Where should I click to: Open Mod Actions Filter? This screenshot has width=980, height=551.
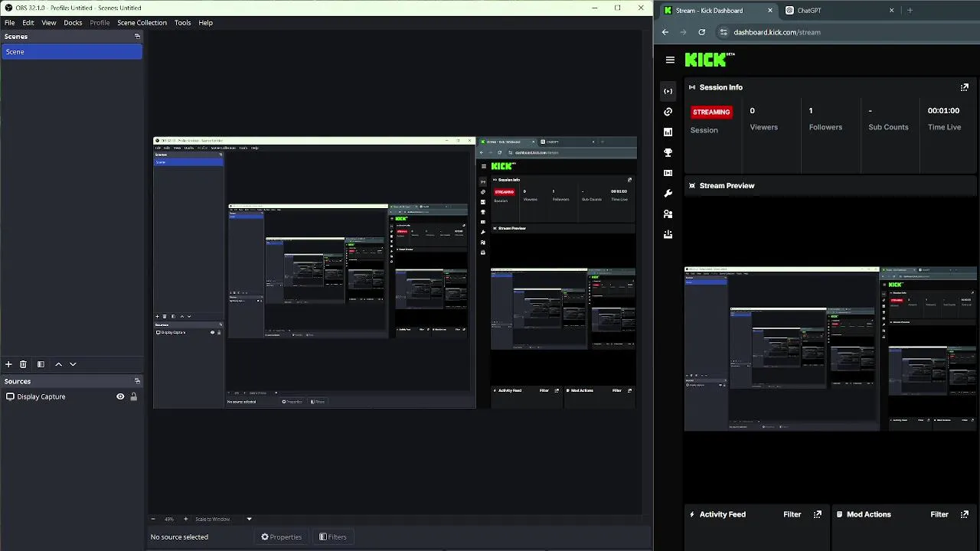(x=939, y=514)
